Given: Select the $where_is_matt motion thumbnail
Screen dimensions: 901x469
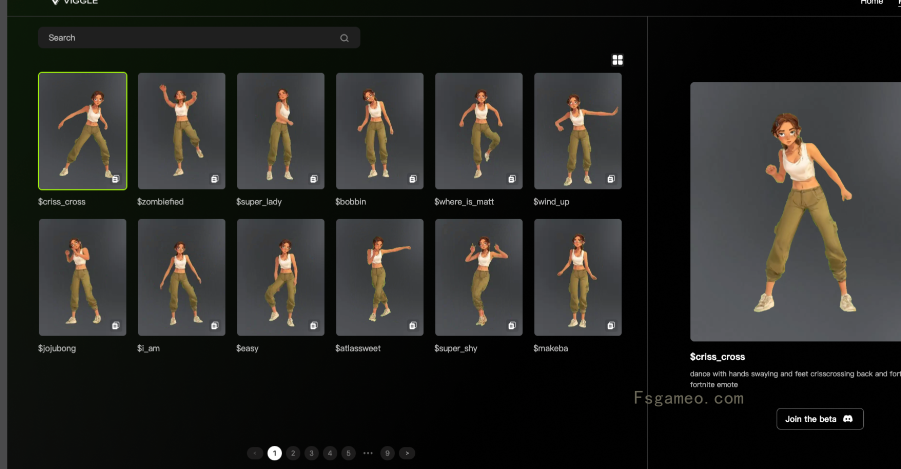Looking at the screenshot, I should point(479,131).
